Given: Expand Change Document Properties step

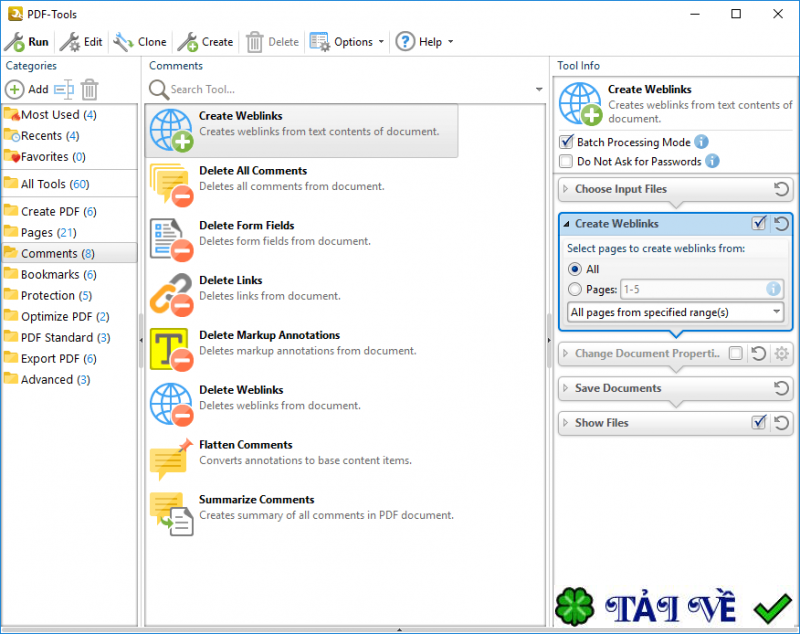Looking at the screenshot, I should pyautogui.click(x=565, y=353).
